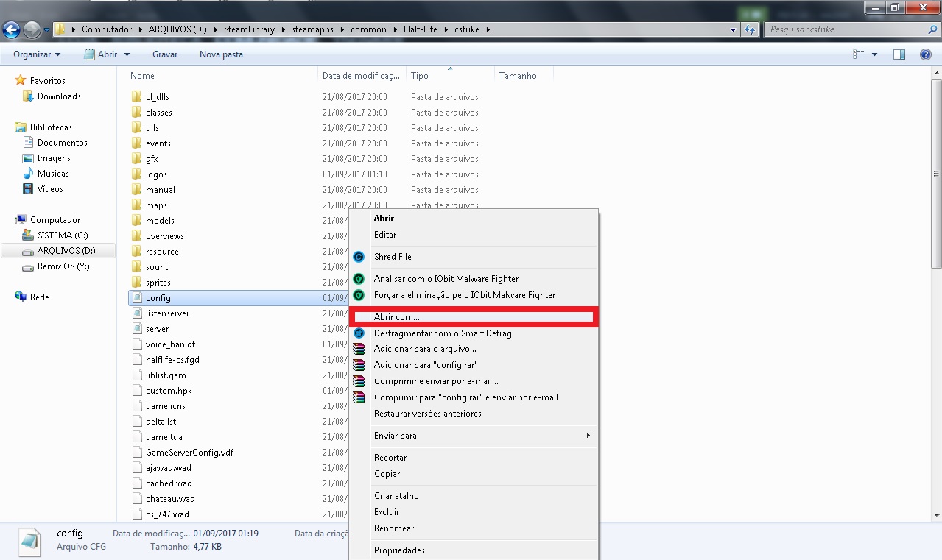
Task: Select the maps folder icon
Action: click(136, 205)
